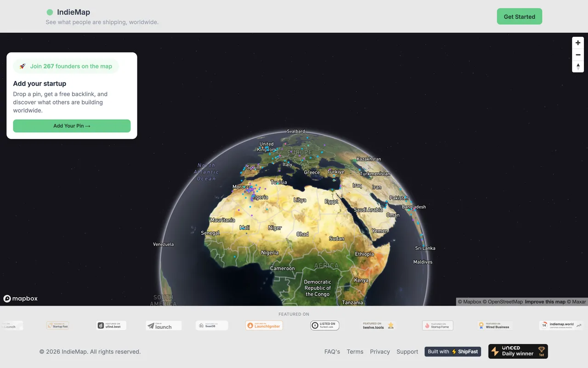Zoom in with the map plus button

(x=578, y=43)
